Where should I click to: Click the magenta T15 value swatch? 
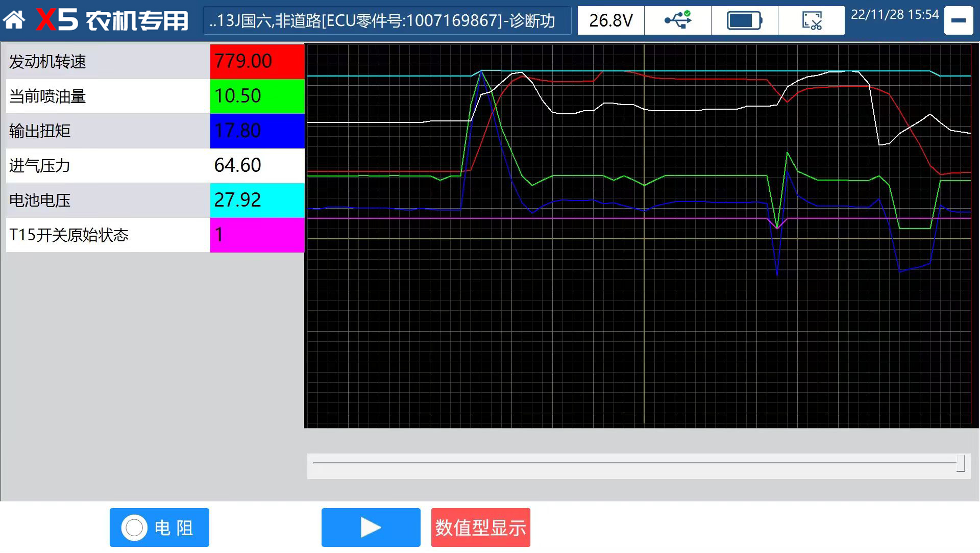[x=257, y=235]
